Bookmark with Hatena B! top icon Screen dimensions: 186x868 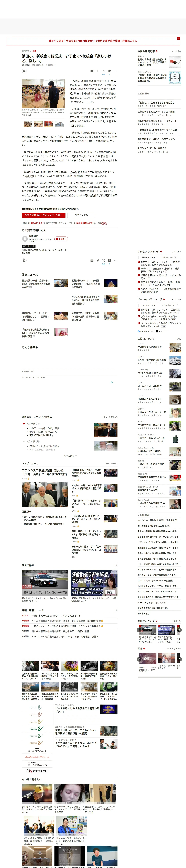click(109, 71)
